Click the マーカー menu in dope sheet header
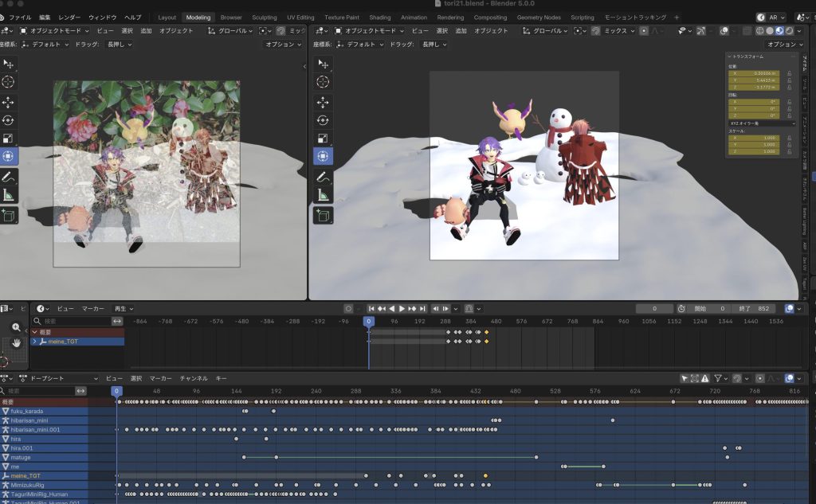Screen dimensions: 816x504 pyautogui.click(x=160, y=378)
